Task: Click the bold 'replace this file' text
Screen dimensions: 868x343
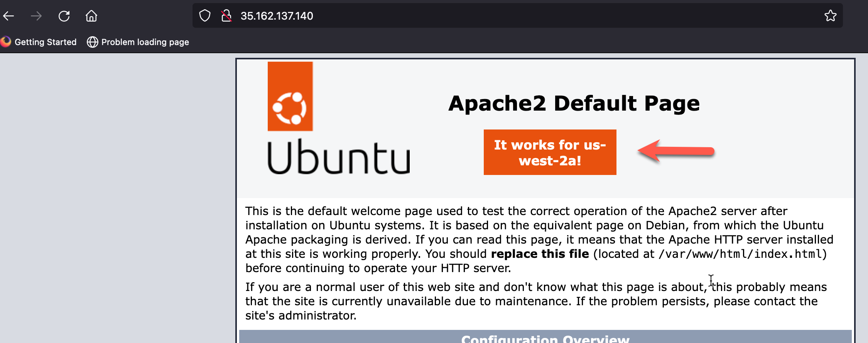Action: click(540, 254)
